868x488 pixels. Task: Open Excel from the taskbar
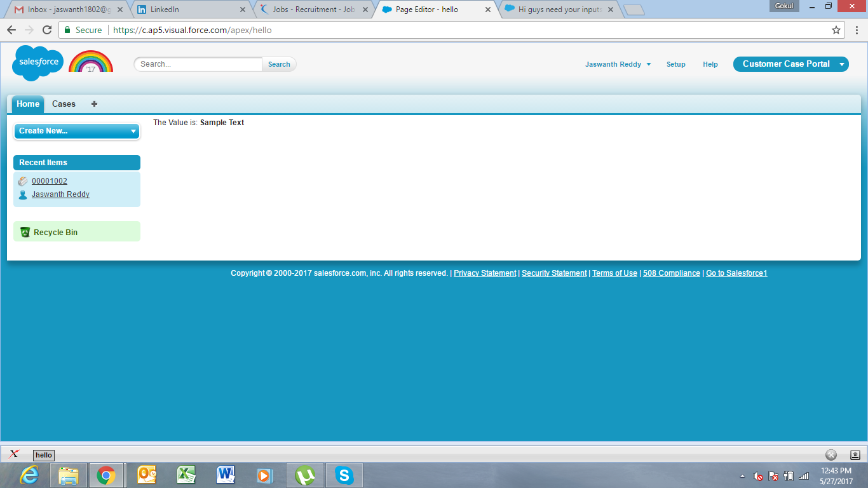[x=186, y=475]
